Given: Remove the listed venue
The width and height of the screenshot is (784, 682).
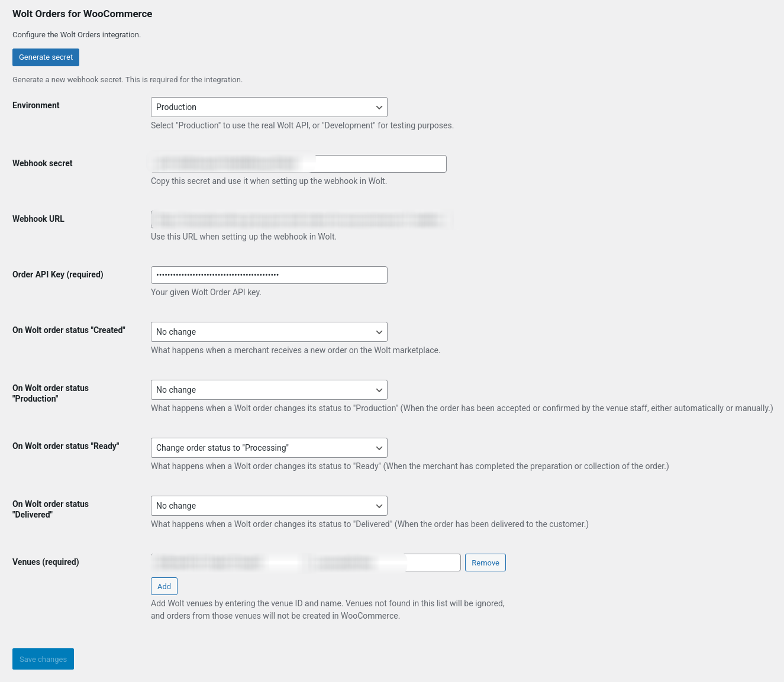Looking at the screenshot, I should tap(485, 563).
